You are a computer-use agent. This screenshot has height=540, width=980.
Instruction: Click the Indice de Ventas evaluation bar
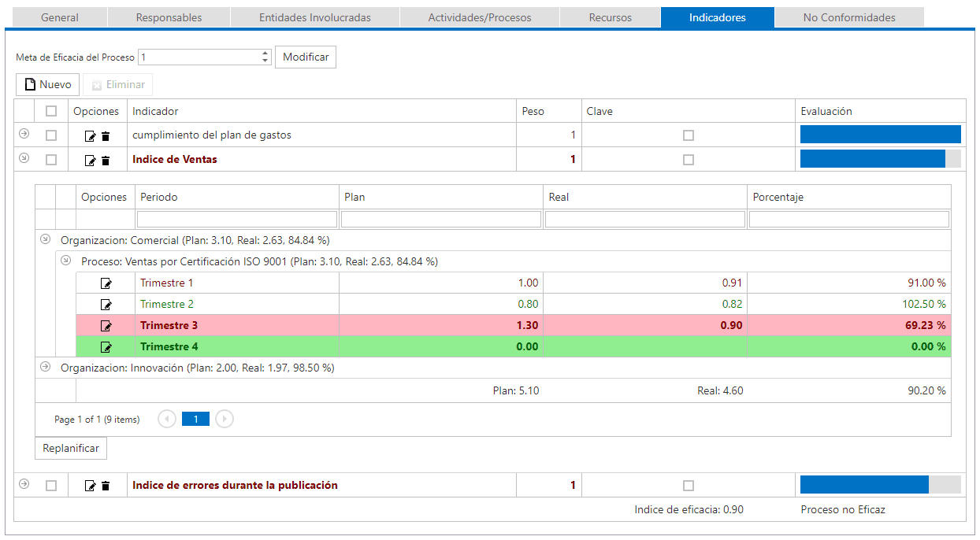[x=881, y=159]
